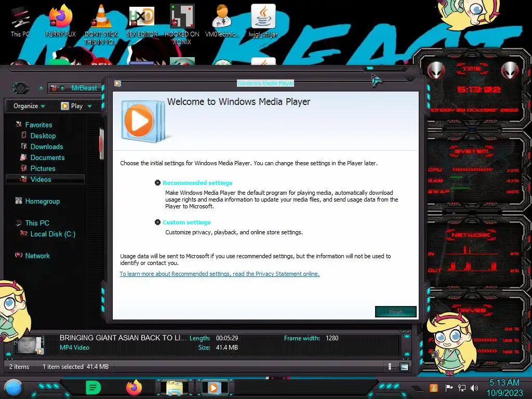Click the MrBeast address bar breadcrumb

click(x=84, y=88)
